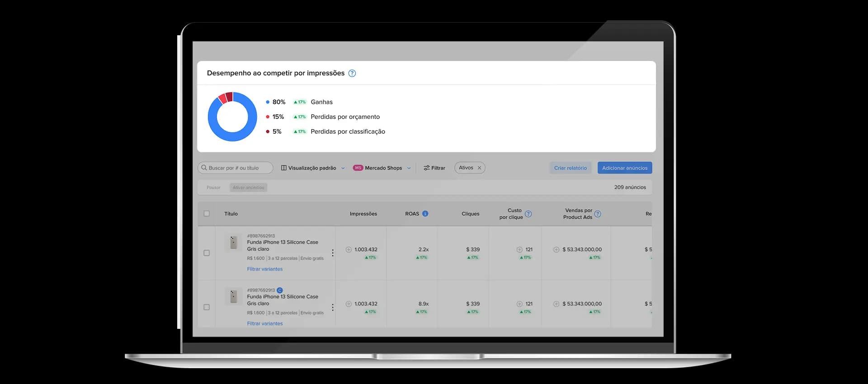Screen dimensions: 868x384
Task: Check the second Funda iPhone 13 listing
Action: click(207, 307)
